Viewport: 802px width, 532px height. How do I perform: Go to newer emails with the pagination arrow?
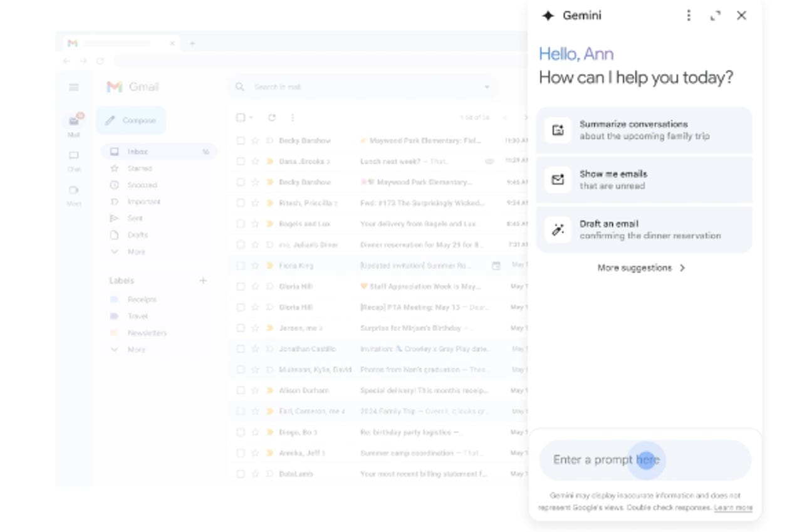(506, 117)
